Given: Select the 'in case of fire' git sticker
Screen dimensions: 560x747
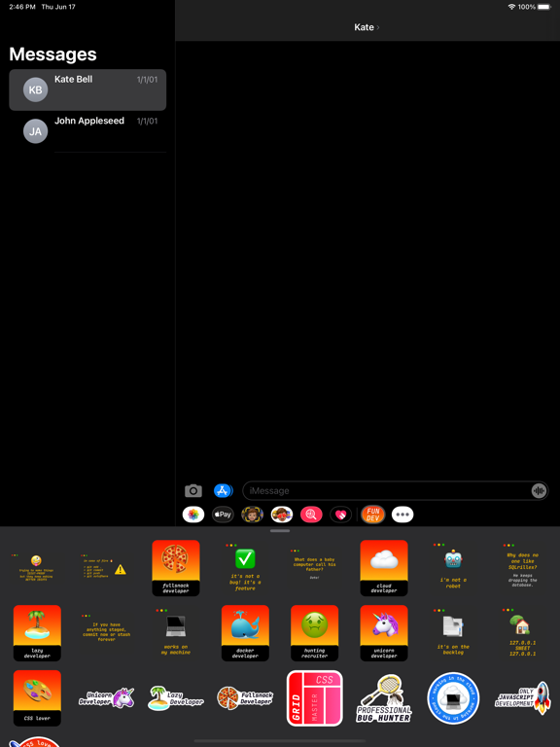Looking at the screenshot, I should [x=104, y=565].
